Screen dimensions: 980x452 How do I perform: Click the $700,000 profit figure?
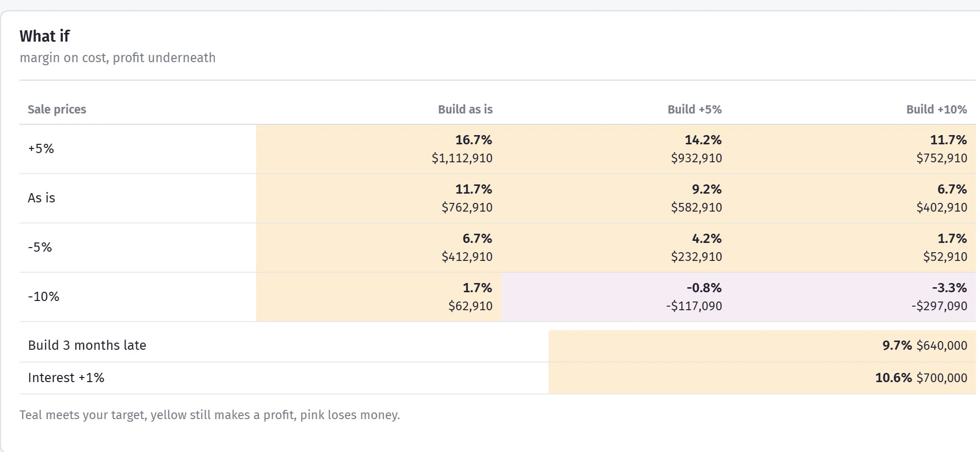pos(942,378)
